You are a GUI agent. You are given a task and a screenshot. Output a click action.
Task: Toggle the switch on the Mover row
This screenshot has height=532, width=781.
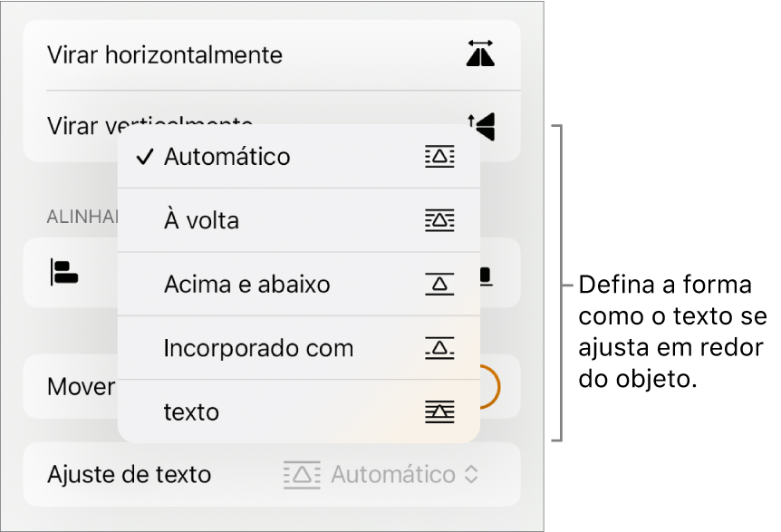[487, 387]
